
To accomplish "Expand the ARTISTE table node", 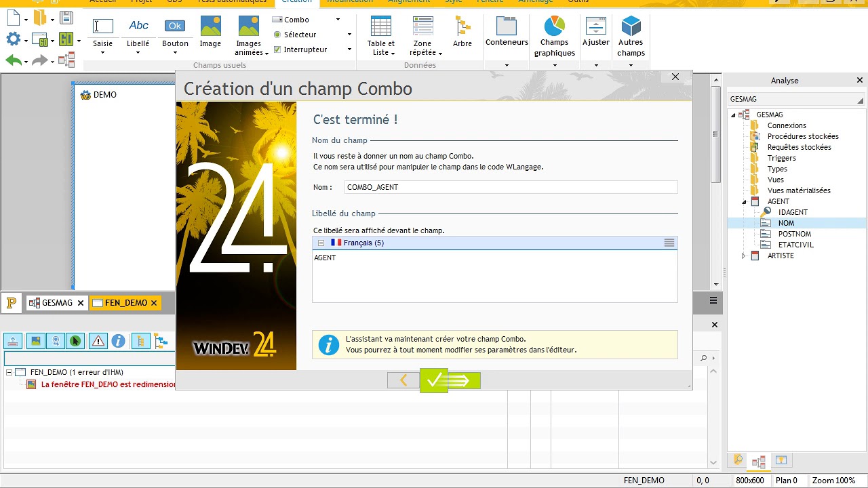I will pyautogui.click(x=744, y=256).
